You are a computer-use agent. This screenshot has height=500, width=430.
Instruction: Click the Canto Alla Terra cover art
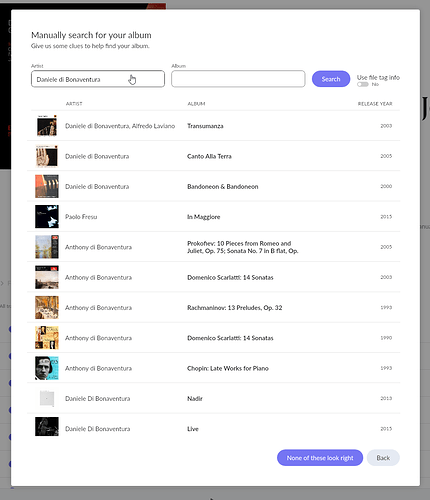click(x=47, y=156)
